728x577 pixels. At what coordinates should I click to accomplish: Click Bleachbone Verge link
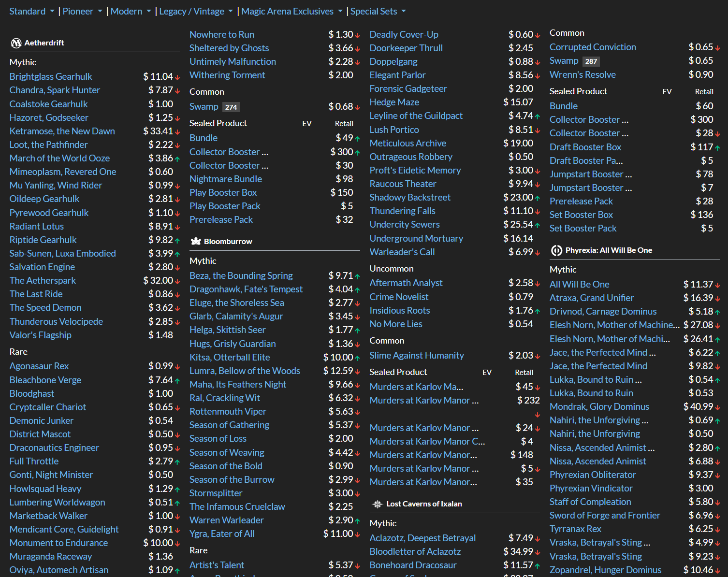[x=45, y=380]
